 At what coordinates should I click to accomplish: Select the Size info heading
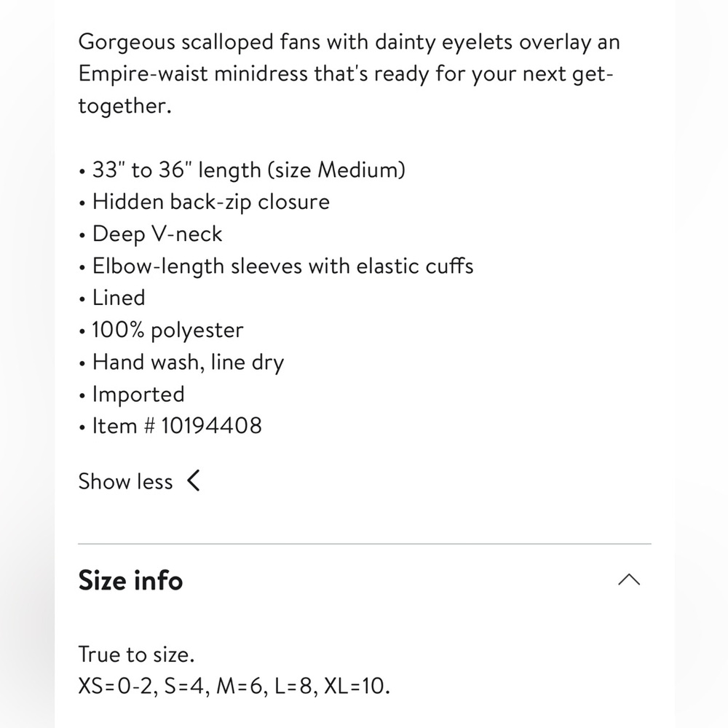click(x=130, y=580)
